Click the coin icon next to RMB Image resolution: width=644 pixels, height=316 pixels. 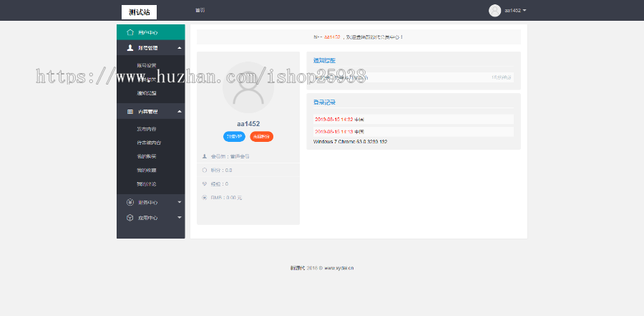pos(205,198)
